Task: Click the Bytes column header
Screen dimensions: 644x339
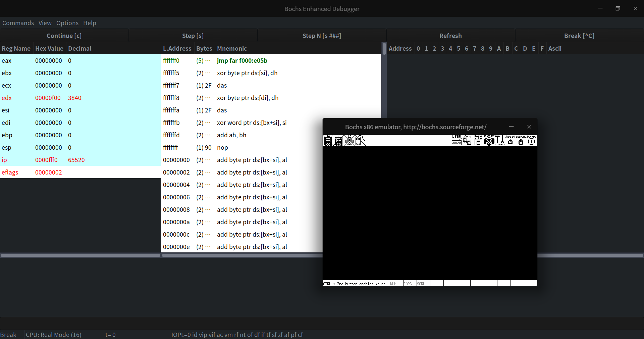Action: coord(204,48)
